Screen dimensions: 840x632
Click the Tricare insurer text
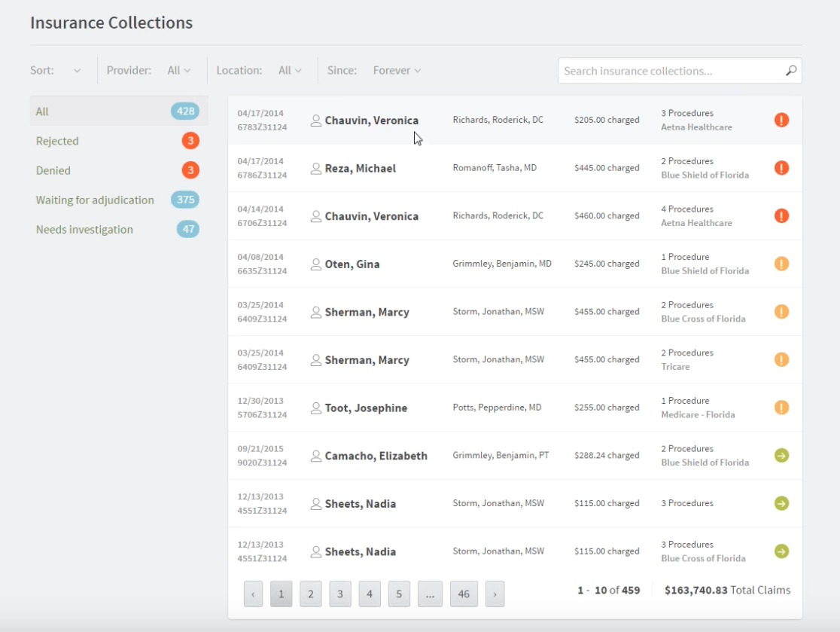tap(675, 367)
